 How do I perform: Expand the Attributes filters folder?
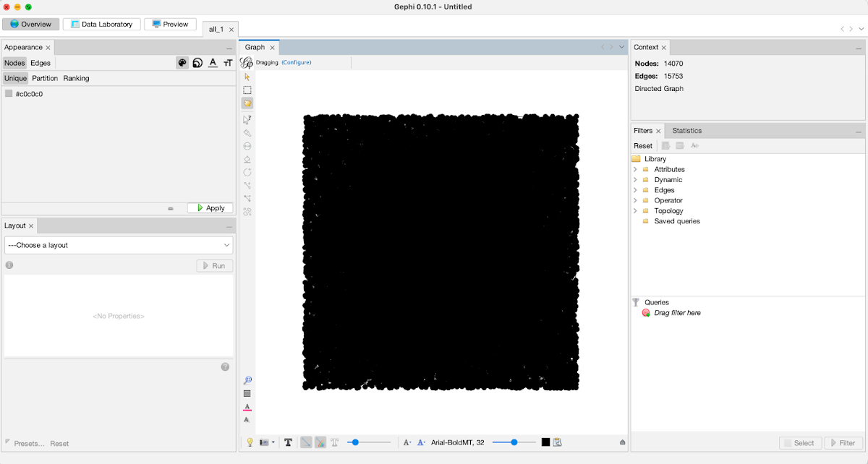point(636,168)
